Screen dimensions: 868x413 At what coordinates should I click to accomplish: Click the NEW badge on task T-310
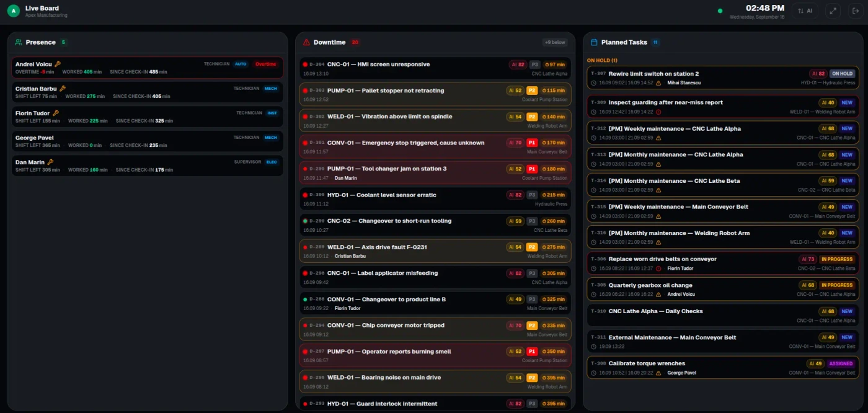pyautogui.click(x=847, y=311)
